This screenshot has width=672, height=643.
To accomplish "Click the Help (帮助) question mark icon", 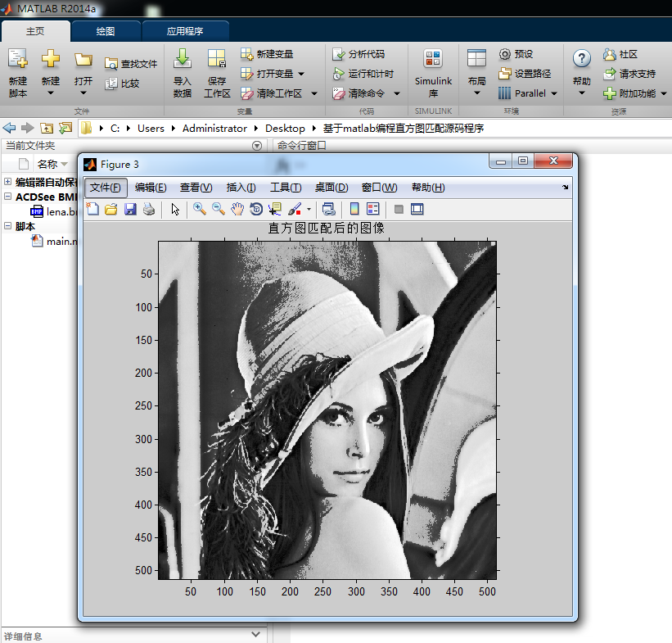I will [582, 58].
